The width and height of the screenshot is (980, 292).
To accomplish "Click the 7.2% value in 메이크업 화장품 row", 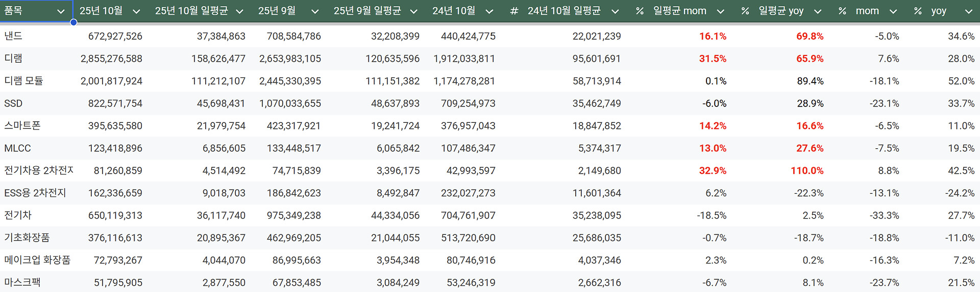I will 964,260.
